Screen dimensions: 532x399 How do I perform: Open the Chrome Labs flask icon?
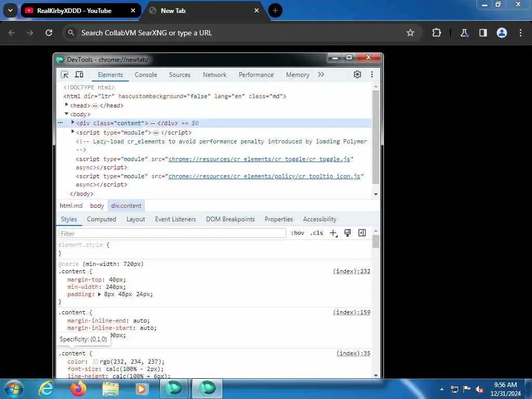pyautogui.click(x=464, y=33)
